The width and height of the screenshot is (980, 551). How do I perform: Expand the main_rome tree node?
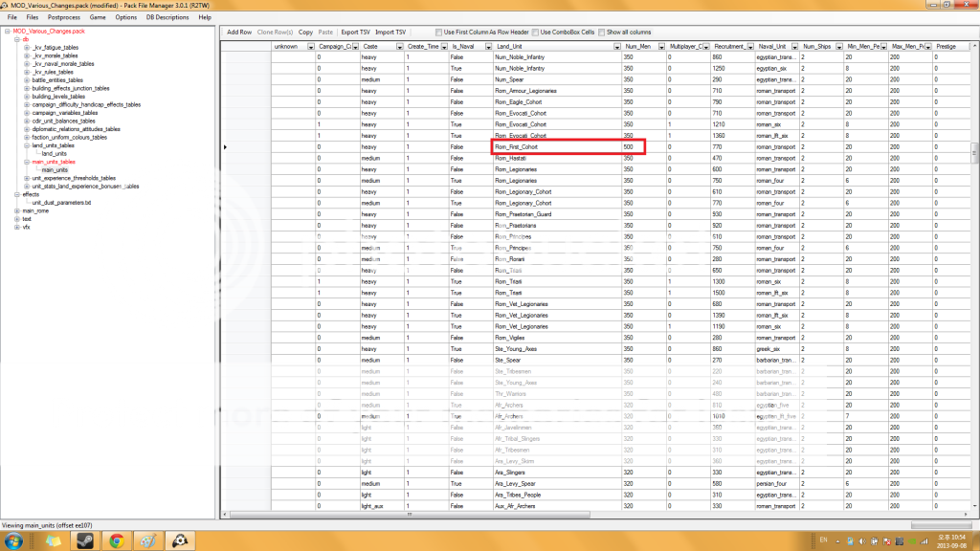click(x=16, y=210)
